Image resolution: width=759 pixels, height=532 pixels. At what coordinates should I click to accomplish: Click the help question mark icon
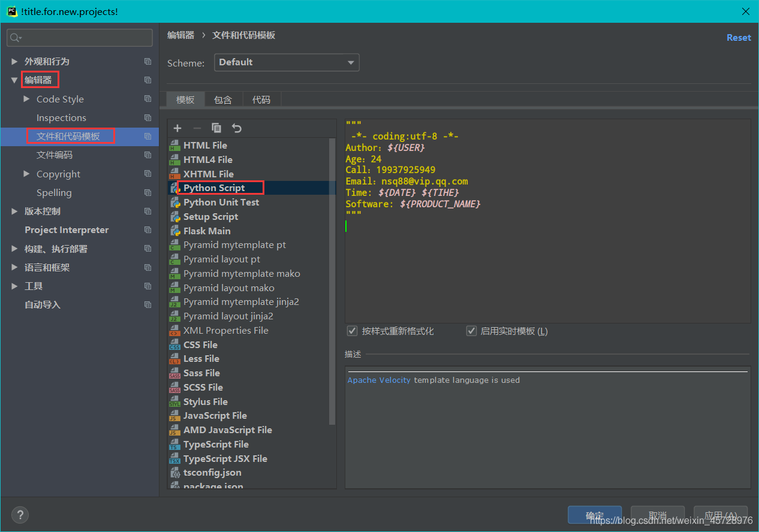click(x=20, y=515)
